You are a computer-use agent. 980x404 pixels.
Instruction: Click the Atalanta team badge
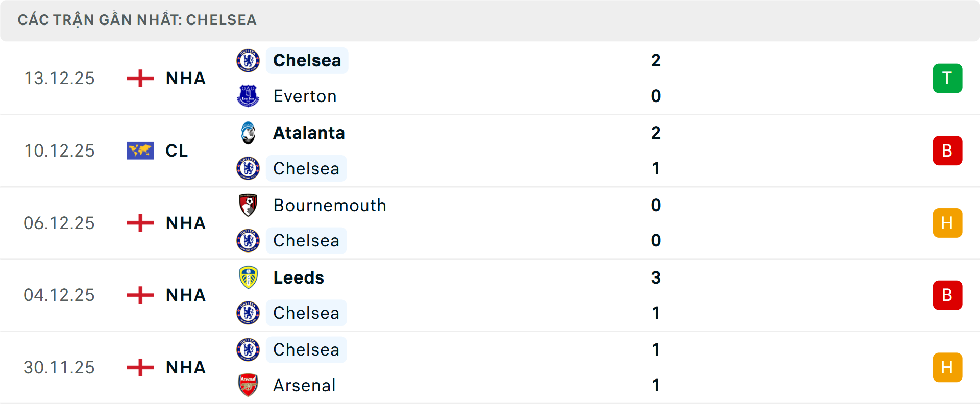(249, 132)
